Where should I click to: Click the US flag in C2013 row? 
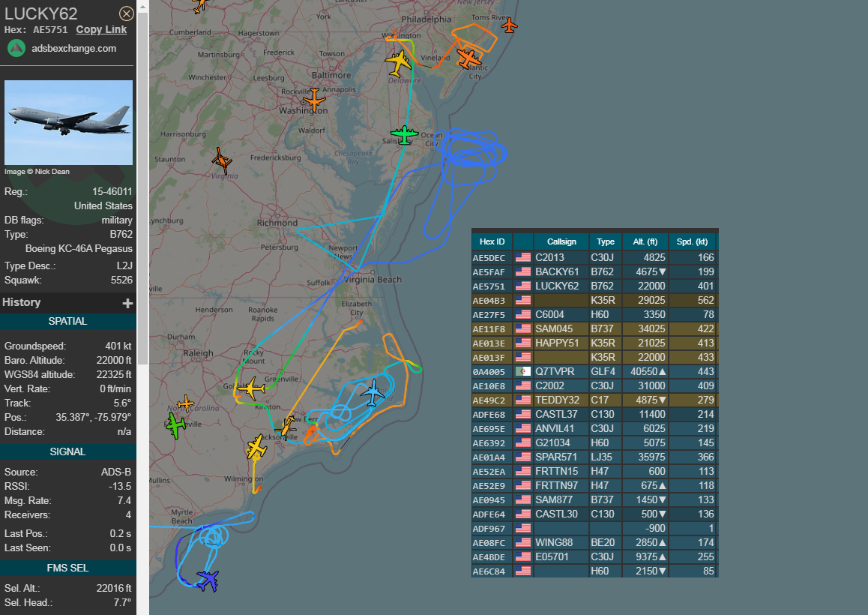(522, 258)
